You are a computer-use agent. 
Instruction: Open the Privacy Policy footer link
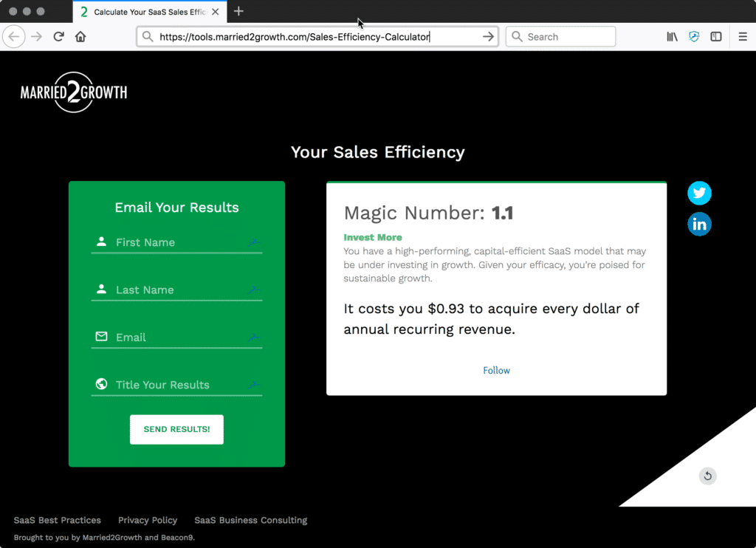[x=147, y=520]
